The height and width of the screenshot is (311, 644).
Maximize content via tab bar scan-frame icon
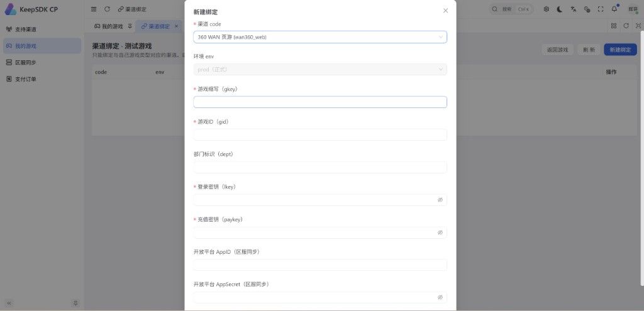click(638, 25)
